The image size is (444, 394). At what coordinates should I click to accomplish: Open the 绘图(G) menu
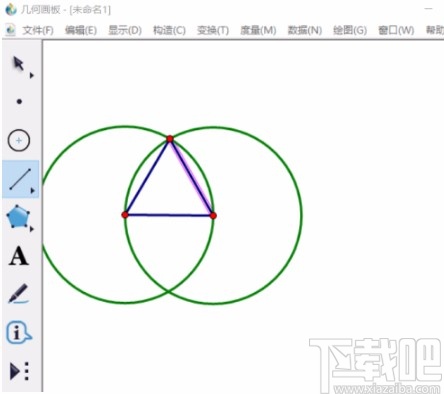pos(350,30)
